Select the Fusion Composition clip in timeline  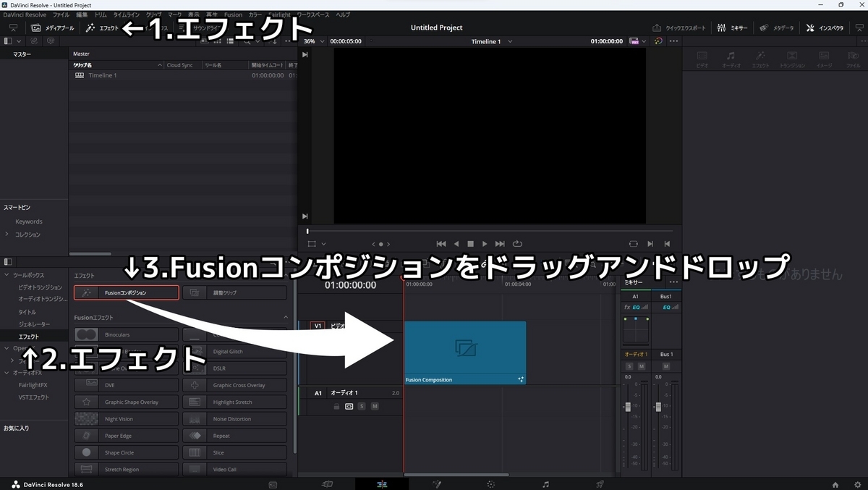click(465, 350)
